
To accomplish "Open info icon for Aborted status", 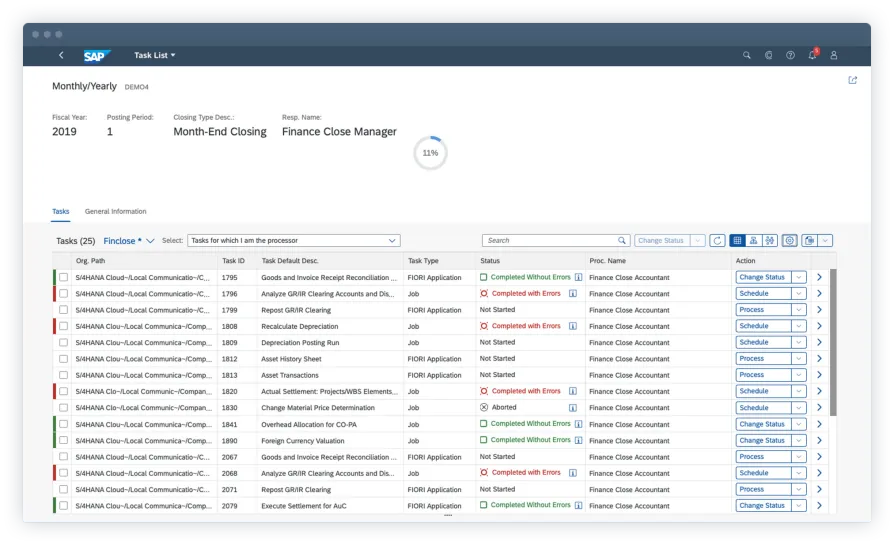I will pyautogui.click(x=573, y=408).
